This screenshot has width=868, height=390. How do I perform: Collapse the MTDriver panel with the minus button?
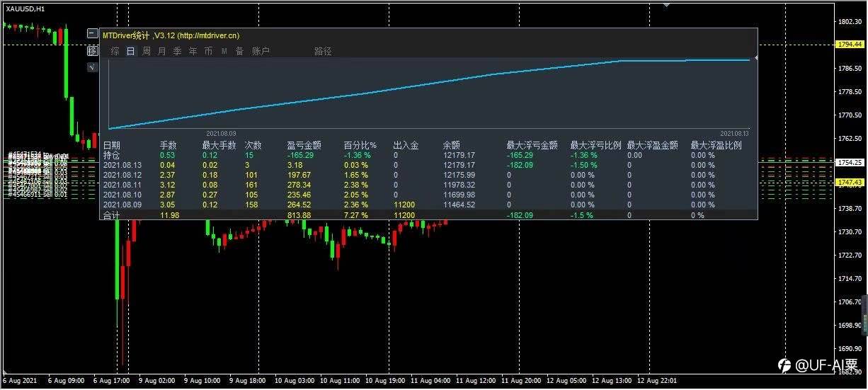tap(92, 33)
